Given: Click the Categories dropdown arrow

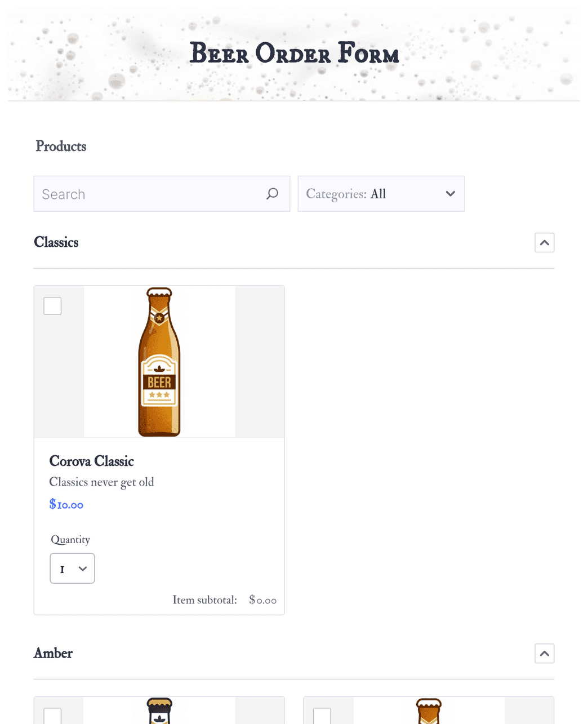Looking at the screenshot, I should click(x=450, y=193).
